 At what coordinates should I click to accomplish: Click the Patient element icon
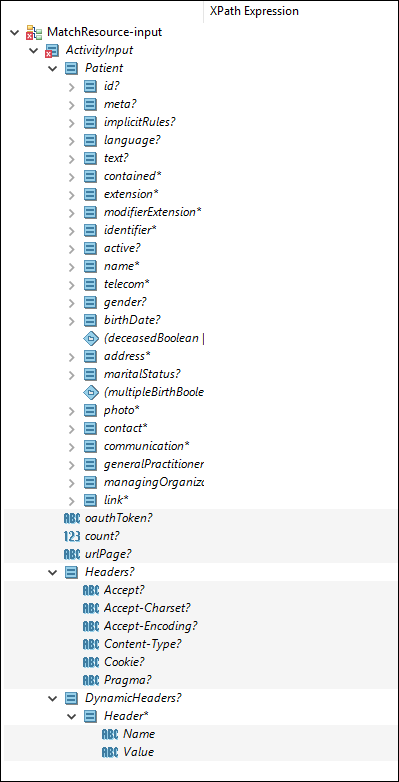(71, 68)
